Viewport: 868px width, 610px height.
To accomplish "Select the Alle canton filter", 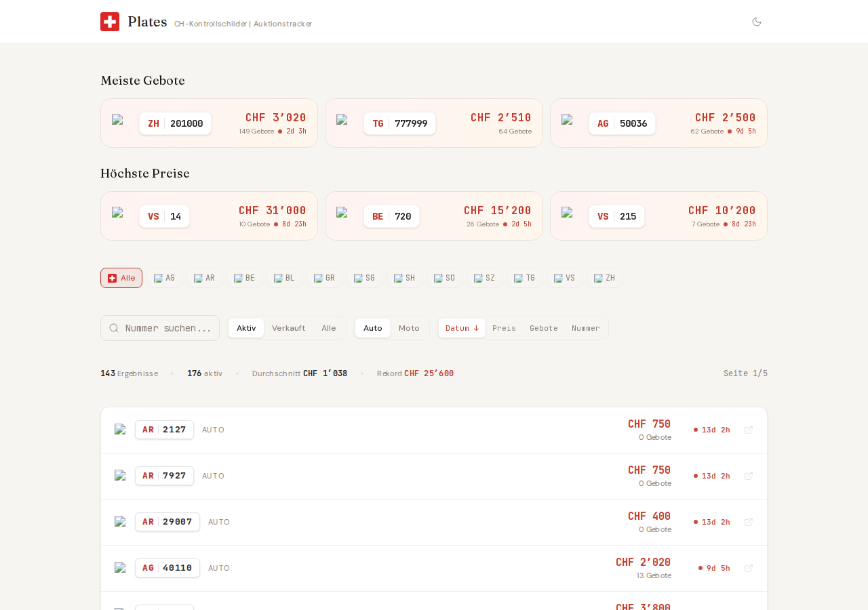I will click(x=121, y=278).
